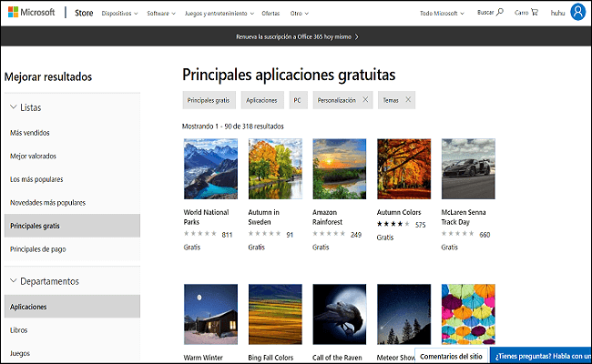Click the World National Parks title
Screen dimensions: 592x364
[x=206, y=217]
